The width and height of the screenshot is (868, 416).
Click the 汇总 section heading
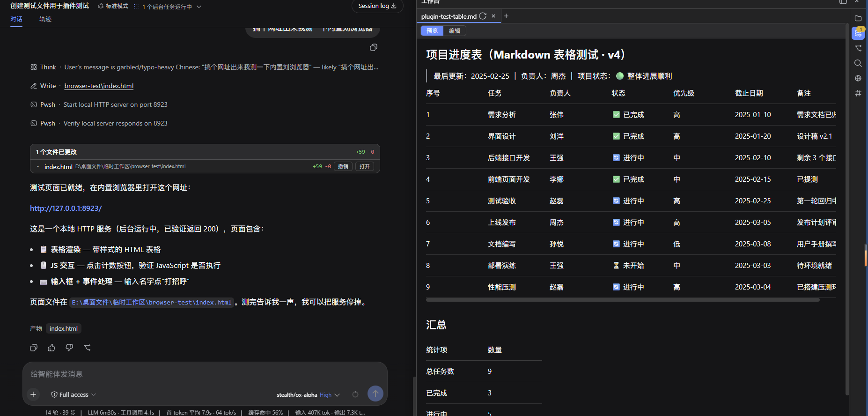[436, 325]
